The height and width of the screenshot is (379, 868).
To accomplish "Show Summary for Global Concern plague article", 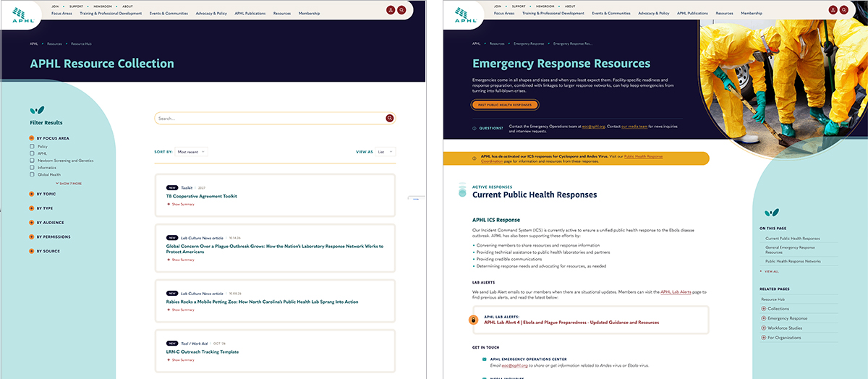I will (181, 260).
